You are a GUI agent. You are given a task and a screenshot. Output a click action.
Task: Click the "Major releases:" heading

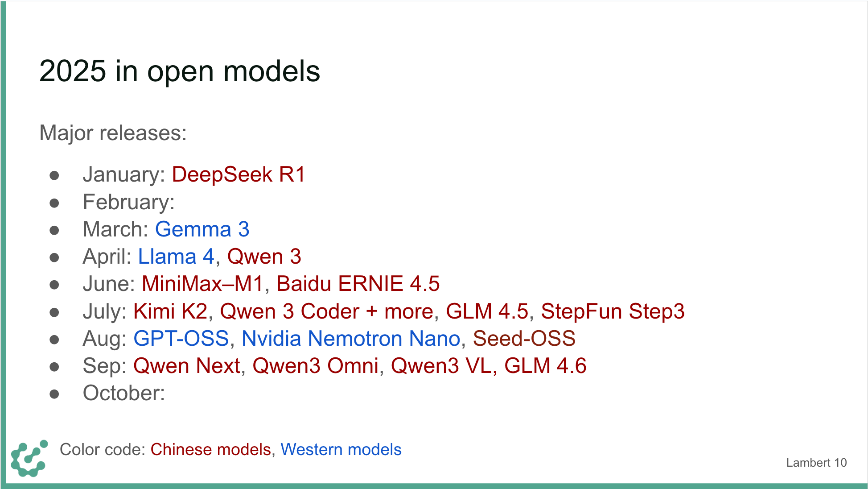click(x=113, y=133)
